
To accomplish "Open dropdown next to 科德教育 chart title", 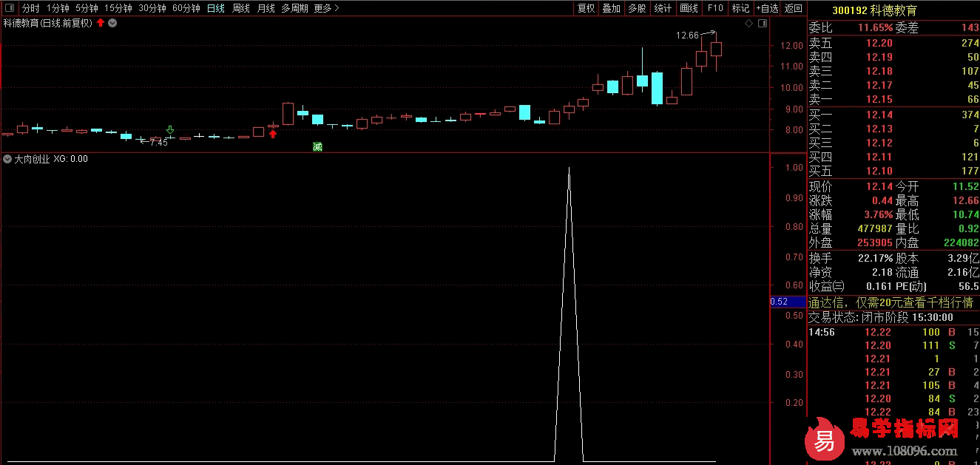I will pos(112,23).
